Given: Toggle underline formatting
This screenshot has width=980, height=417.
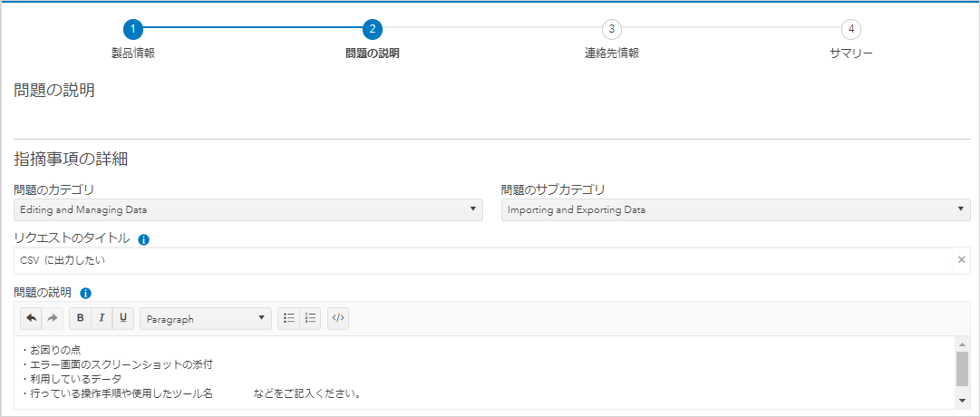Looking at the screenshot, I should coord(122,318).
